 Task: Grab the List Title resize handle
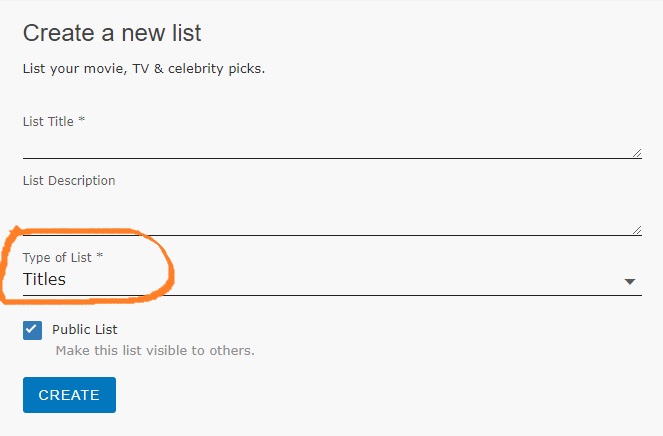pos(637,153)
